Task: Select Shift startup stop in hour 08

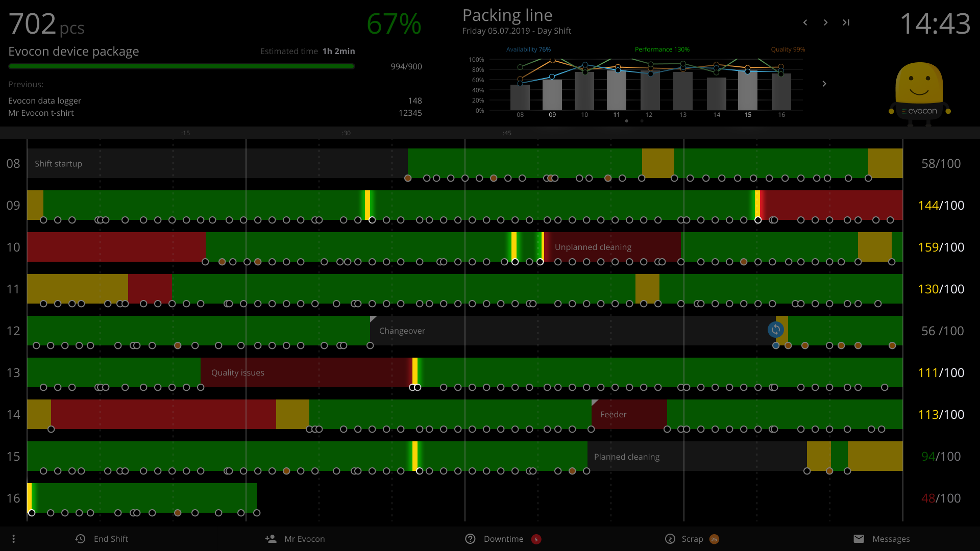Action: [217, 163]
